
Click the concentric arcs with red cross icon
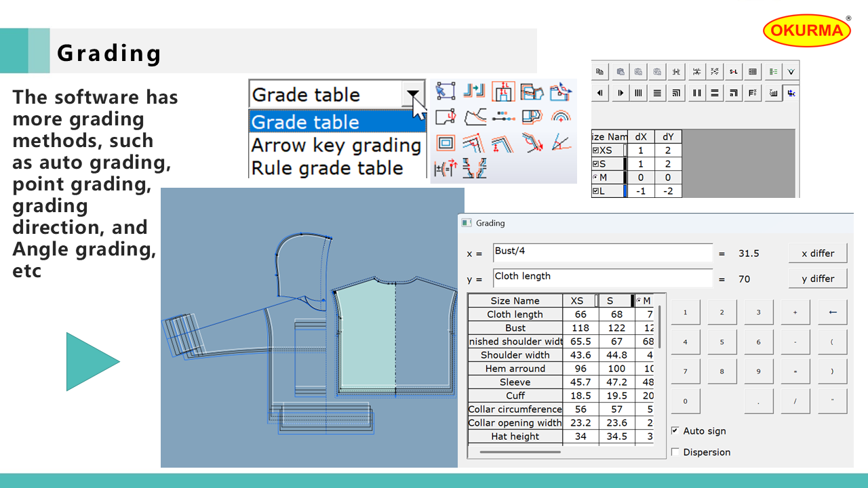point(560,117)
